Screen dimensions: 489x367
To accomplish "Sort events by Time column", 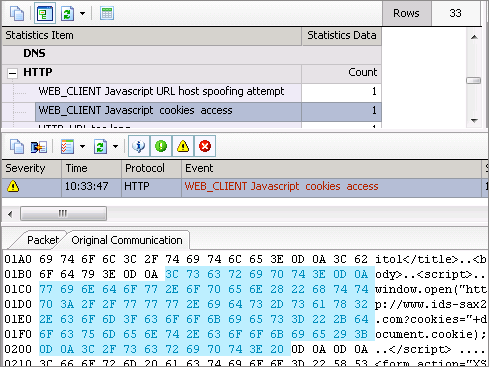I will (91, 169).
